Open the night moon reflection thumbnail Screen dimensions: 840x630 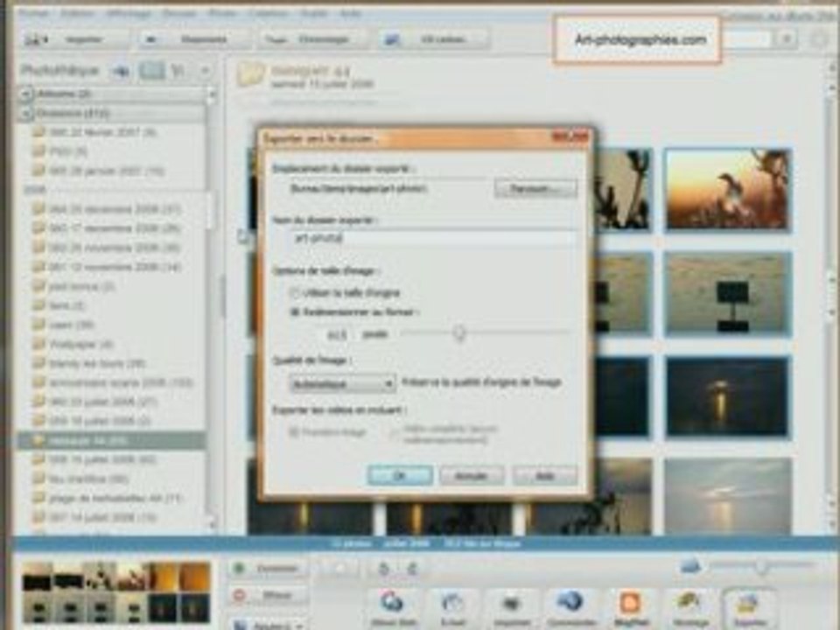pos(727,397)
